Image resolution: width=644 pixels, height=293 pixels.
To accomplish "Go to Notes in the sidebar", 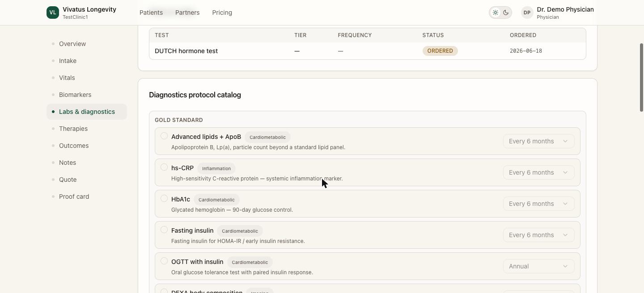I will pos(87,163).
